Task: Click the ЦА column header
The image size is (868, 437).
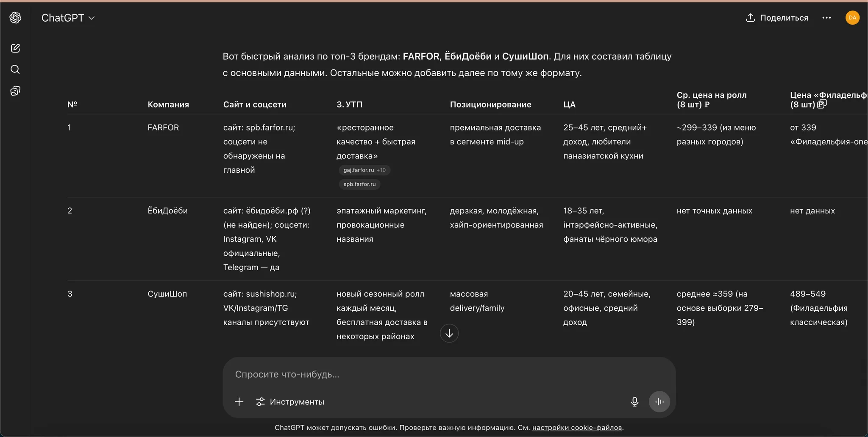Action: tap(569, 105)
